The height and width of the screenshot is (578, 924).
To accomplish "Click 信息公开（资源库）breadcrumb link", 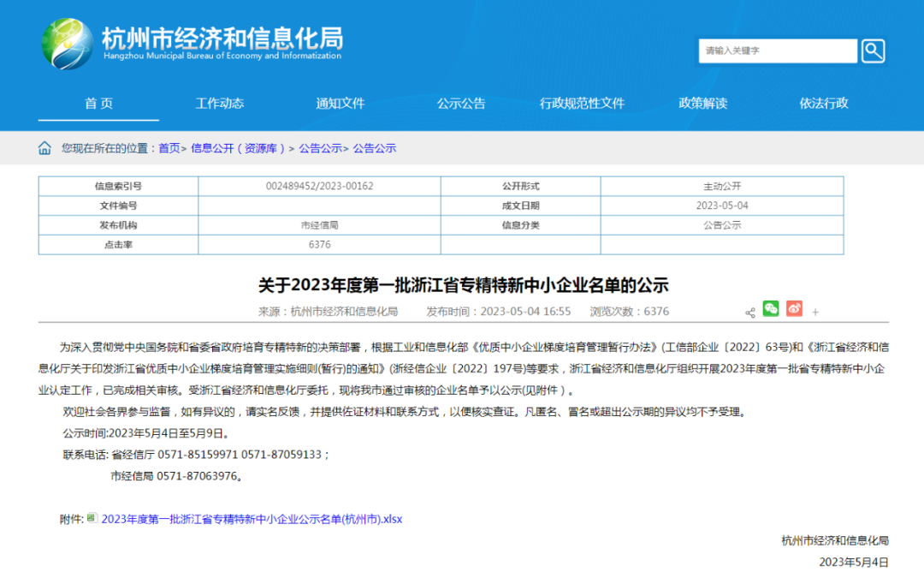I will pos(238,148).
